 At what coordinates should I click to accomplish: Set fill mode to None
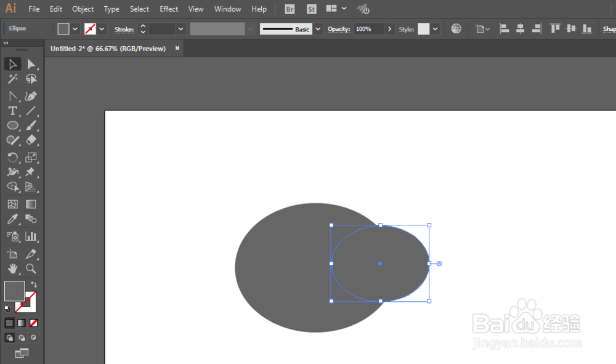34,323
